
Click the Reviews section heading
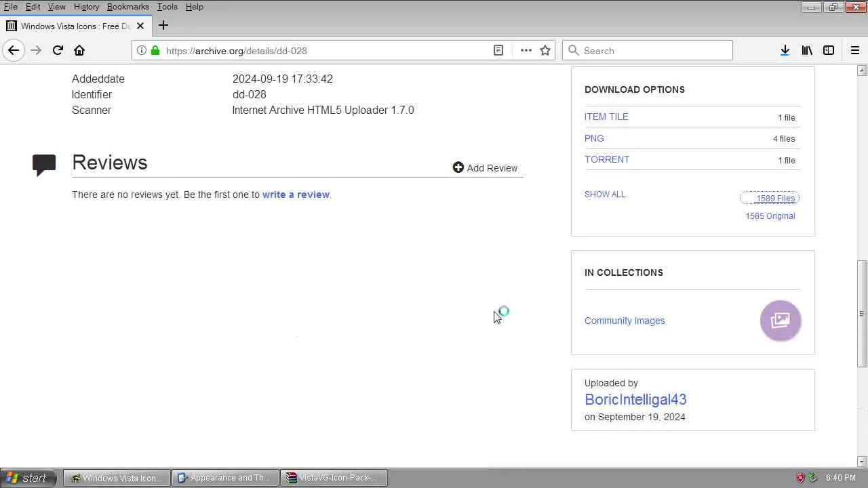point(110,163)
